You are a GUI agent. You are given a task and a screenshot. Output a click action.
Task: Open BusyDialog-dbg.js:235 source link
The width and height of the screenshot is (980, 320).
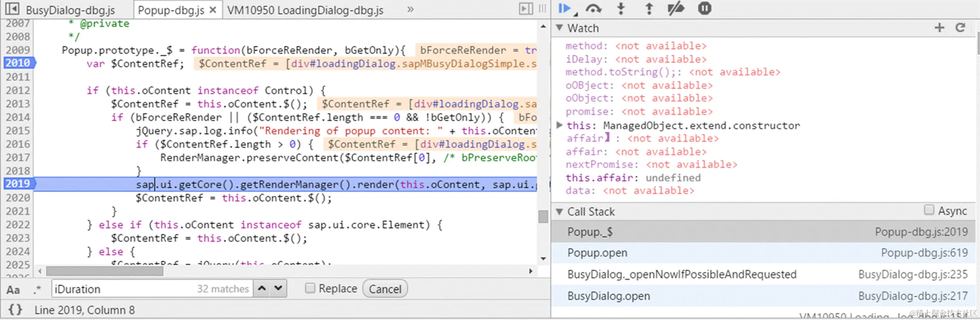[x=913, y=274]
